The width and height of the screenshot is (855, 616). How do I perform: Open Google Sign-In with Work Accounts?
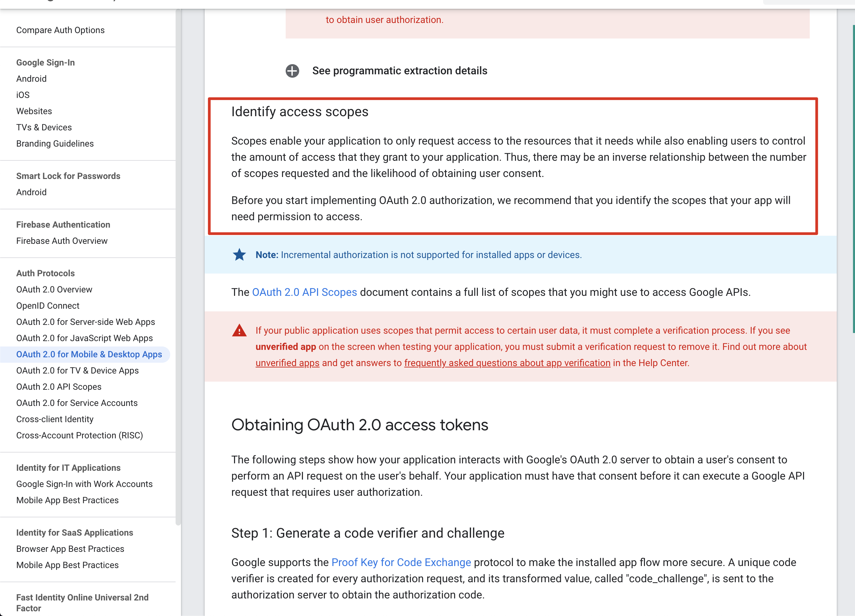point(84,484)
